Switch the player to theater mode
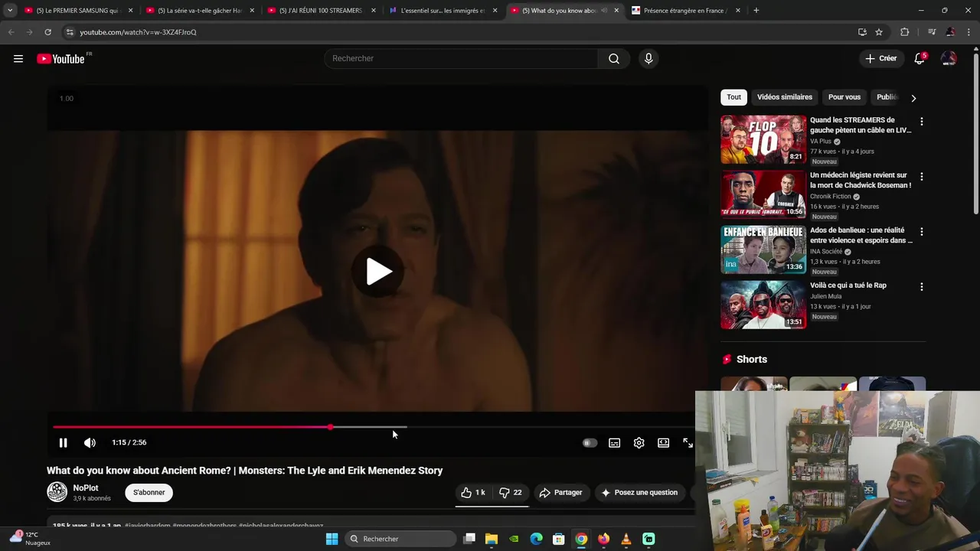Viewport: 980px width, 551px height. (x=663, y=443)
